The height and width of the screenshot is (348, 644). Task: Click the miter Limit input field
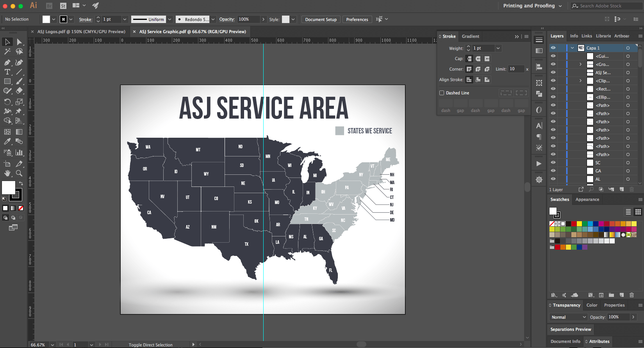[x=516, y=69]
